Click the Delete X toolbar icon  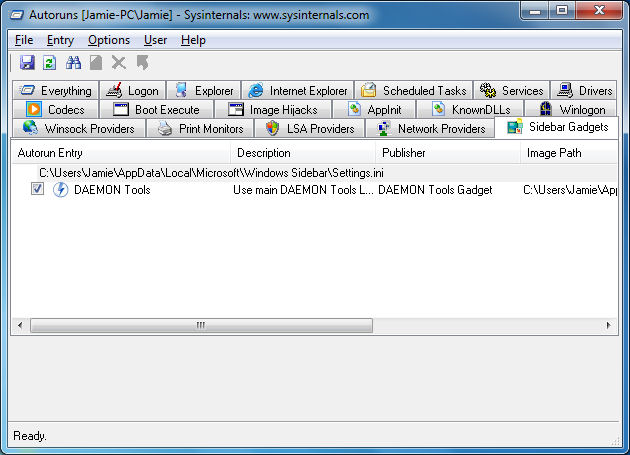119,63
